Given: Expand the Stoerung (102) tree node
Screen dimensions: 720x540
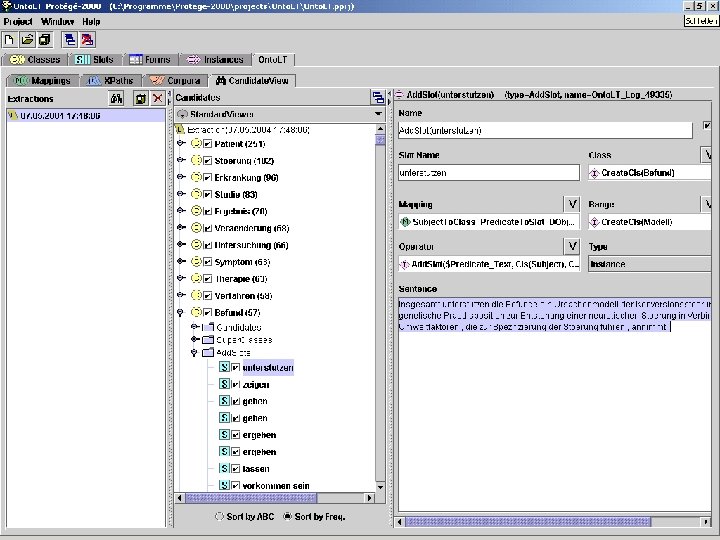Looking at the screenshot, I should 181,161.
